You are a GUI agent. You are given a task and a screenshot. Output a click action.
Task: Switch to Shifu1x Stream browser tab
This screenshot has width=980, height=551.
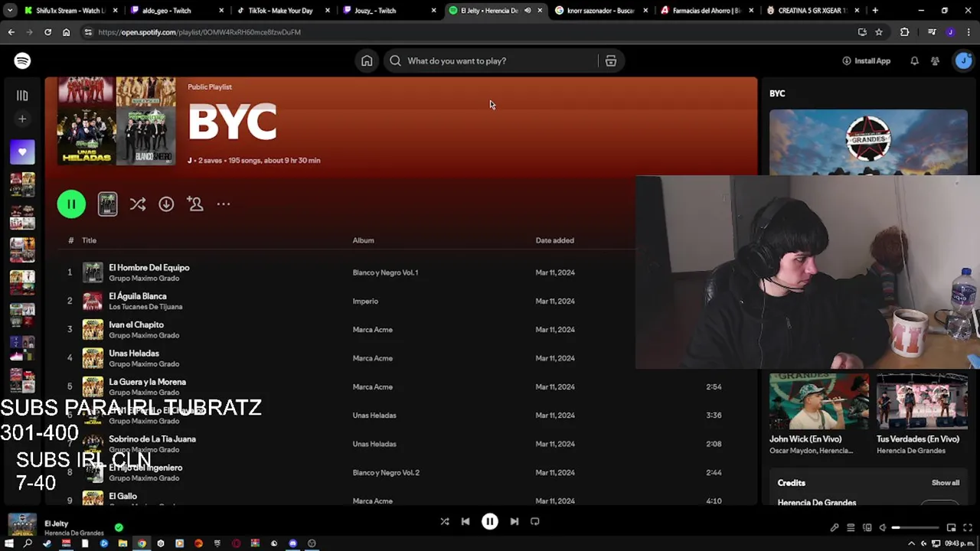[70, 11]
